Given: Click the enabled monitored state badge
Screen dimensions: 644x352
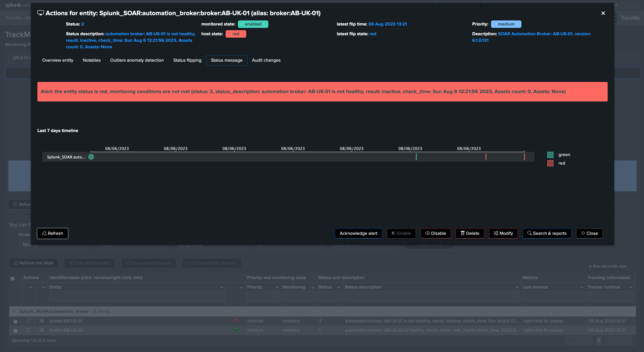Looking at the screenshot, I should (253, 24).
